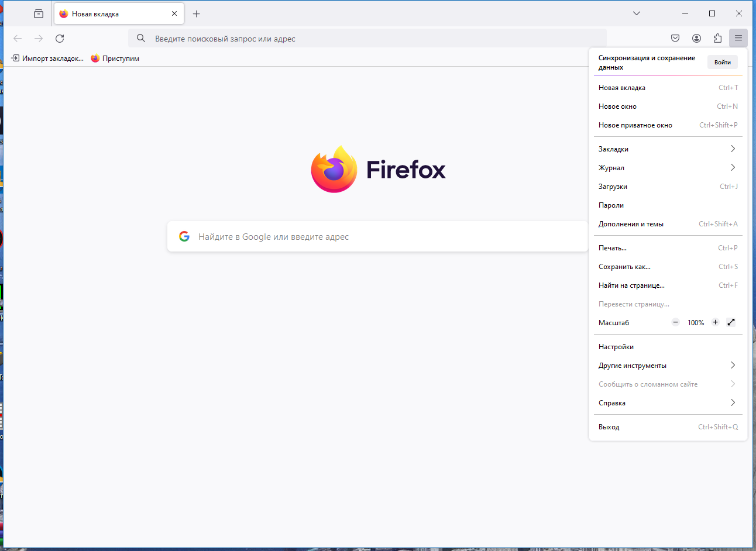This screenshot has height=551, width=756.
Task: Close the Новая вкладка tab
Action: tap(174, 13)
